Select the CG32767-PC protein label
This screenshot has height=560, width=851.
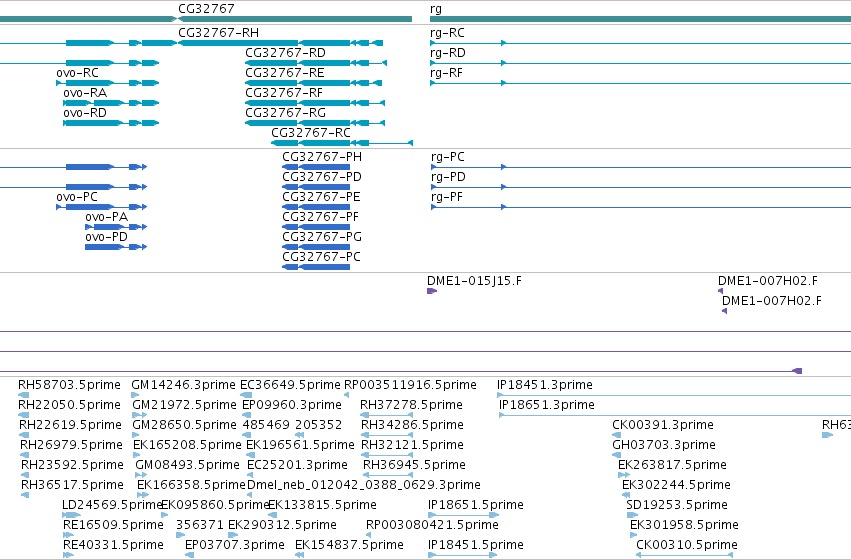click(x=321, y=257)
